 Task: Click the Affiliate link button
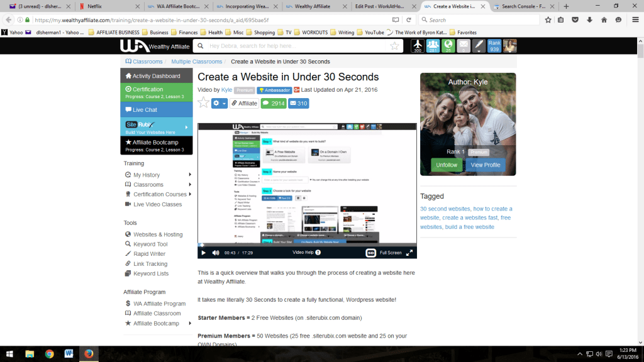pyautogui.click(x=244, y=104)
